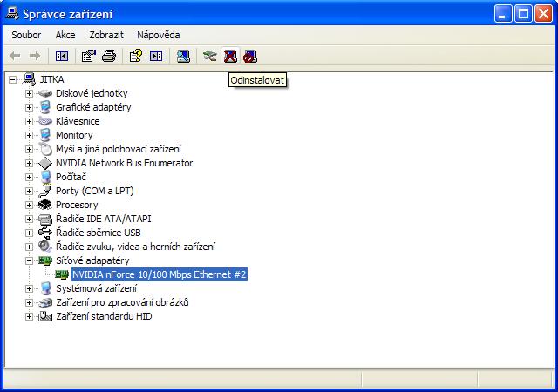Screen dimensions: 558x392
Task: Expand Grafické adaptéry node
Action: pos(29,107)
